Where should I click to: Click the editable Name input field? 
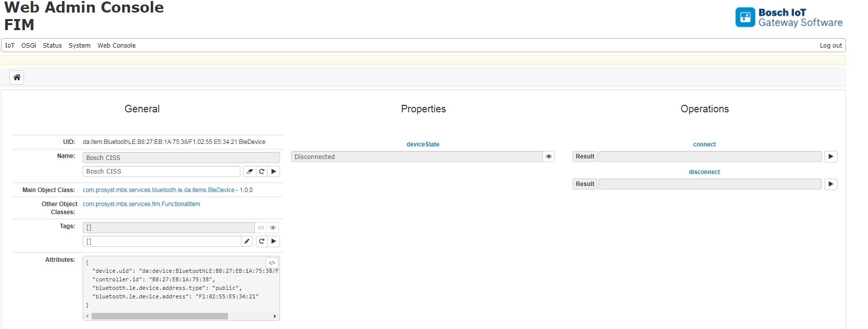tap(161, 172)
